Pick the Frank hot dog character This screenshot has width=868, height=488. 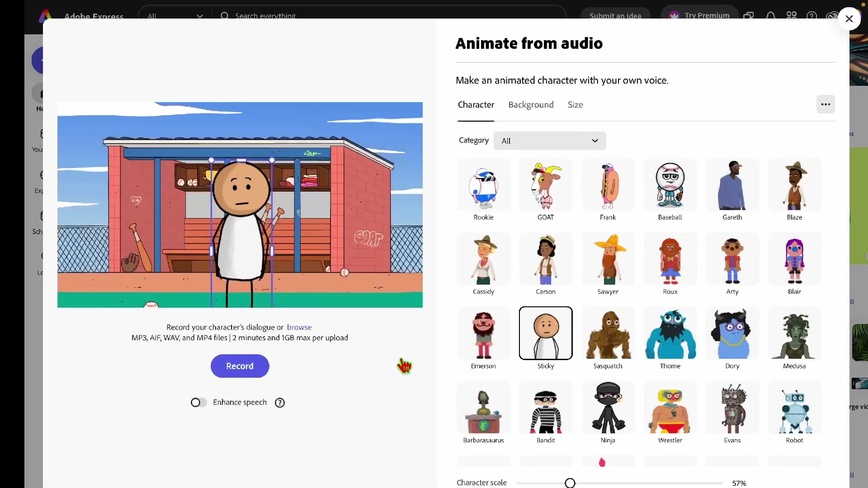(608, 185)
